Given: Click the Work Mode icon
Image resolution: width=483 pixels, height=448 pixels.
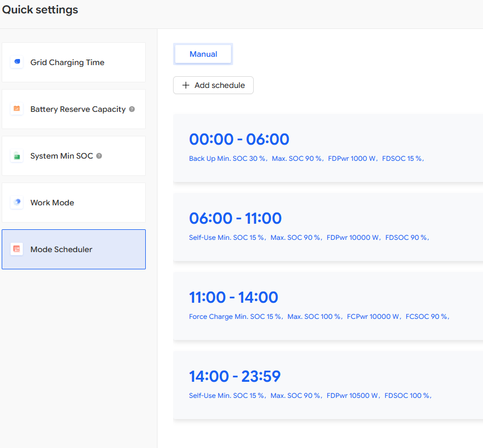Looking at the screenshot, I should point(17,203).
